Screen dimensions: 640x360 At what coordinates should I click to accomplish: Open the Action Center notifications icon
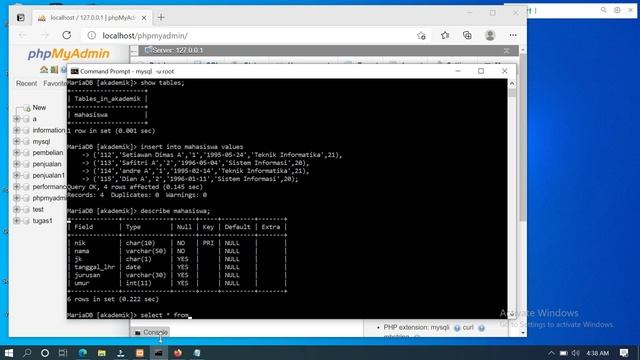pyautogui.click(x=624, y=353)
